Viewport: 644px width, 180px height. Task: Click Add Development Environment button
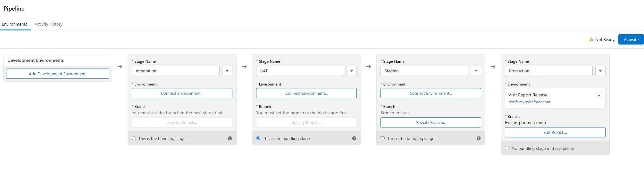pos(58,74)
